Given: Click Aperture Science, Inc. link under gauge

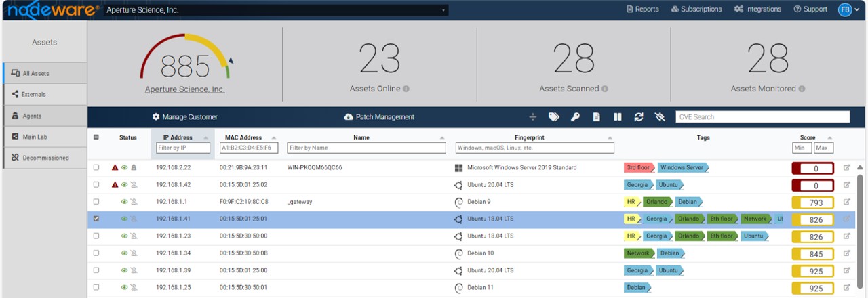Looking at the screenshot, I should [185, 89].
